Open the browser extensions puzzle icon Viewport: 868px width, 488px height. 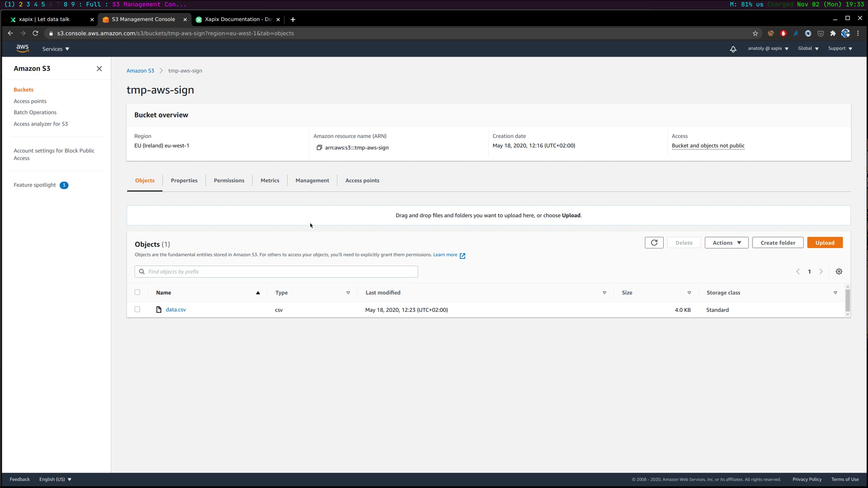coord(833,33)
